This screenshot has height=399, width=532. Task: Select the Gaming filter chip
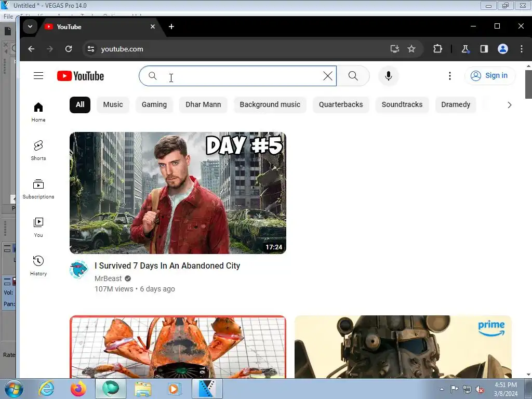click(154, 104)
